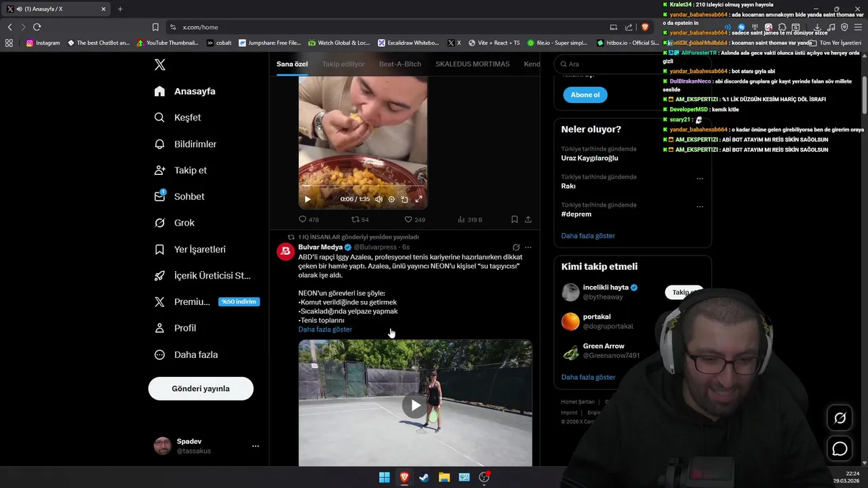Show more under Kimi takip etmeli
868x488 pixels.
coord(588,377)
